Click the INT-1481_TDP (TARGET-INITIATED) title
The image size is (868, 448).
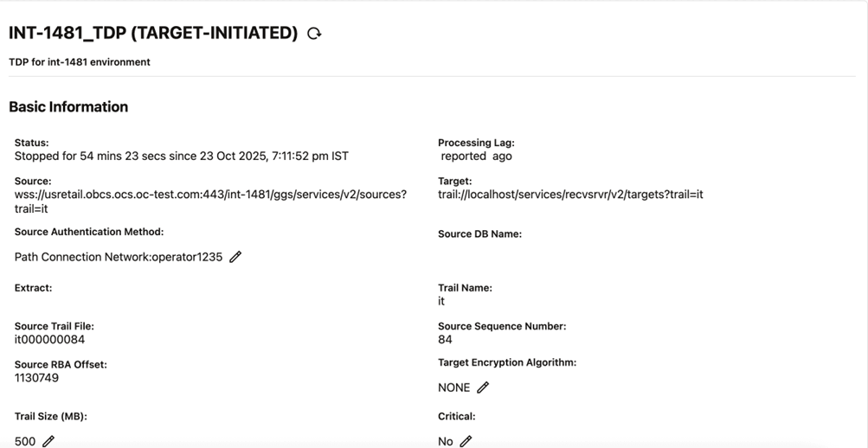click(153, 33)
